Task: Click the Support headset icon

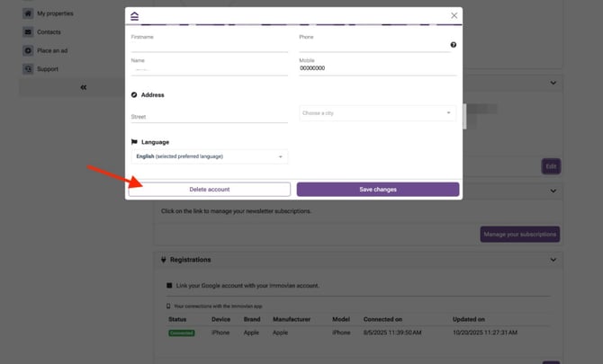Action: (x=29, y=68)
